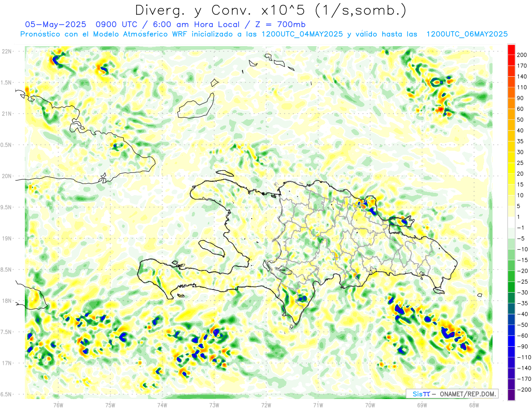Click the '6.5N' latitude label
The height and width of the screenshot is (411, 532).
click(x=7, y=395)
